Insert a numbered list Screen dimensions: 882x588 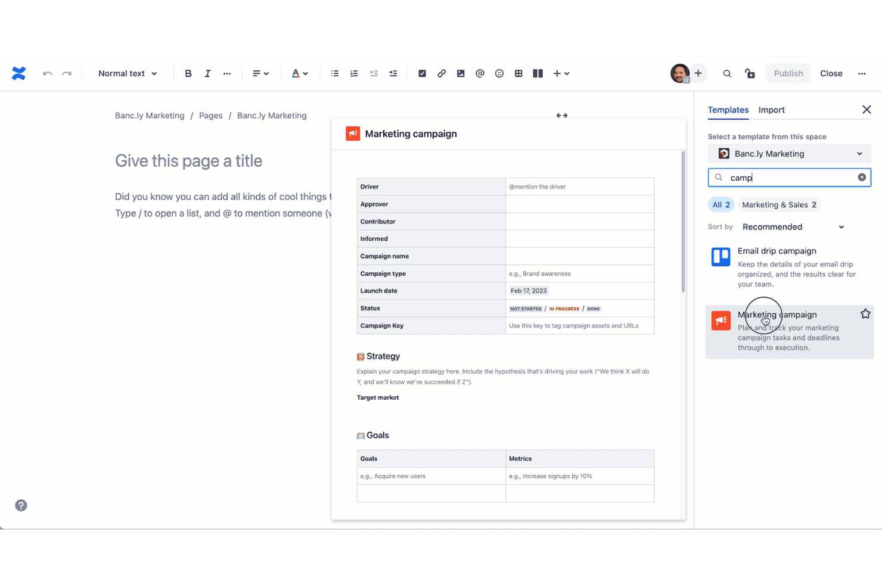click(354, 73)
